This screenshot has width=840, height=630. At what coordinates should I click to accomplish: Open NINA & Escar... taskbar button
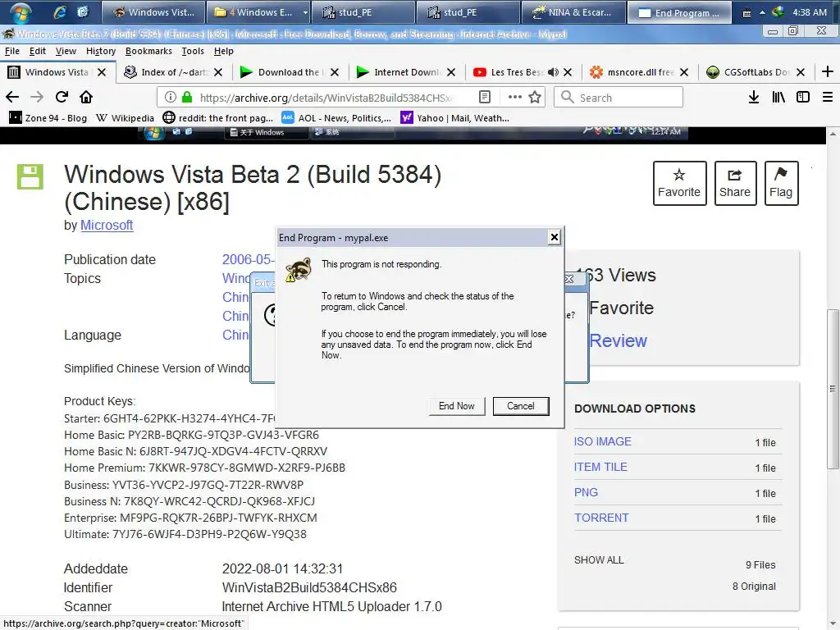573,11
